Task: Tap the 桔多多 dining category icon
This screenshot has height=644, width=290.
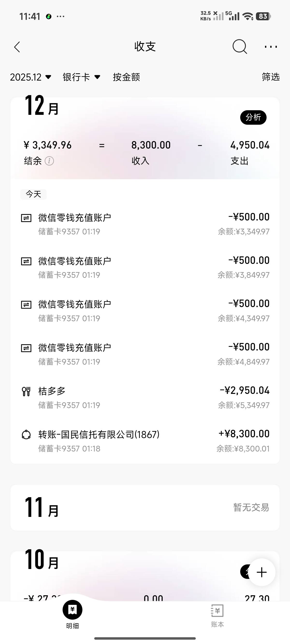Action: point(26,391)
